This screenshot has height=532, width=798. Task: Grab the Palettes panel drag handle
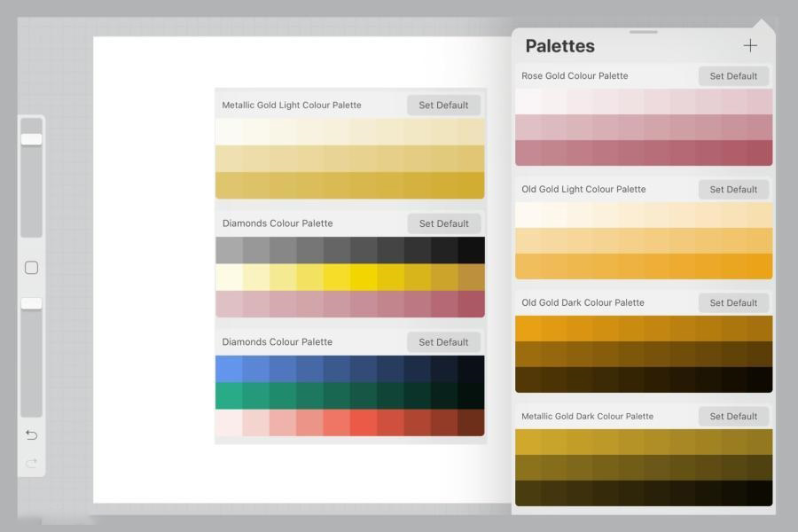click(x=644, y=32)
